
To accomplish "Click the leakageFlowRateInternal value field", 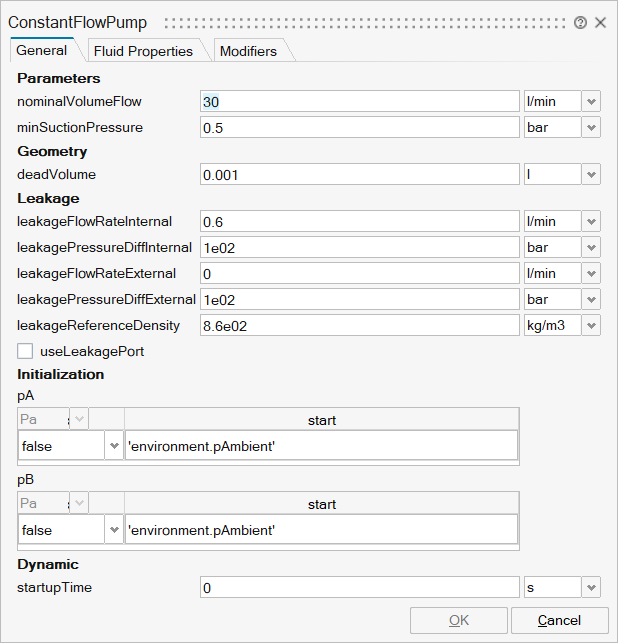I will [358, 222].
